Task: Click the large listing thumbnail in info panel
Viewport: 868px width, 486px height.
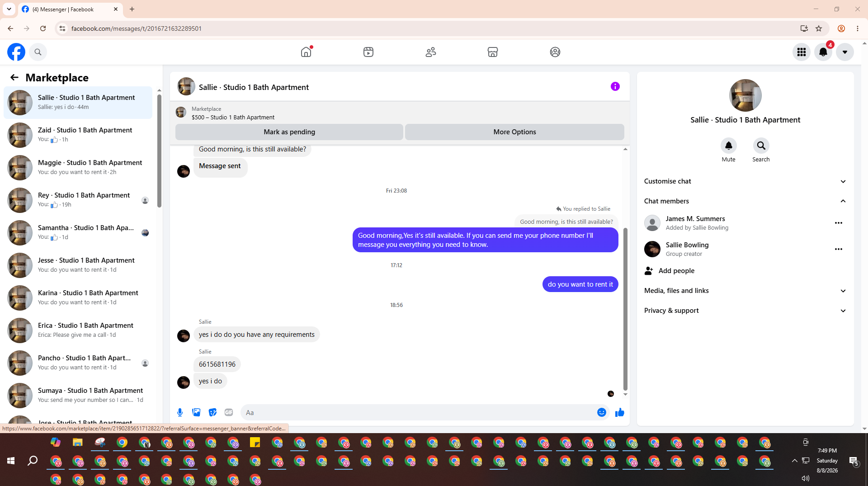Action: click(x=745, y=95)
